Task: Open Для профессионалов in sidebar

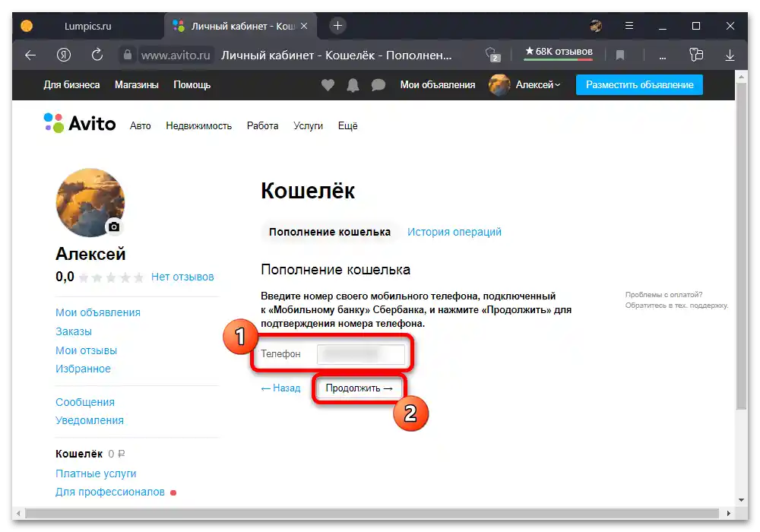Action: 110,492
